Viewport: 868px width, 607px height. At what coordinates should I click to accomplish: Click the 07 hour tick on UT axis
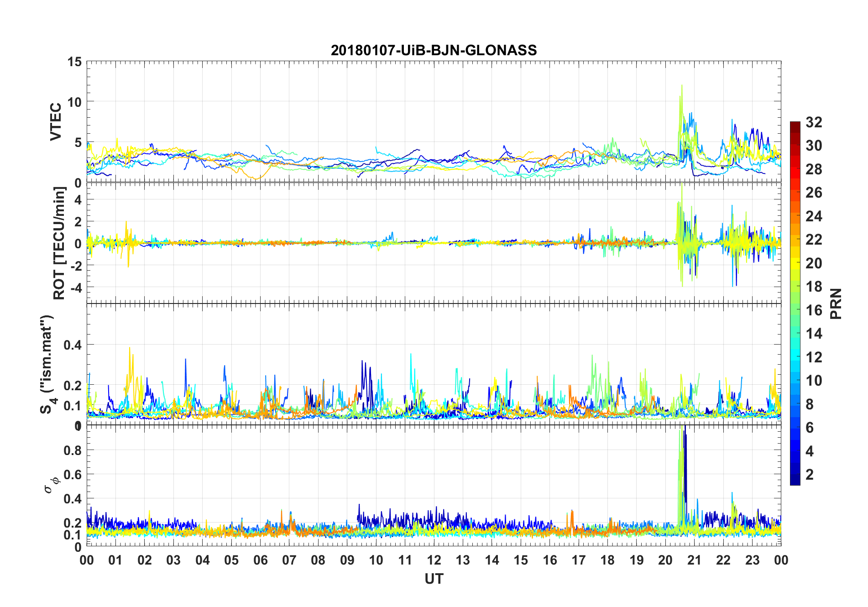pyautogui.click(x=289, y=560)
